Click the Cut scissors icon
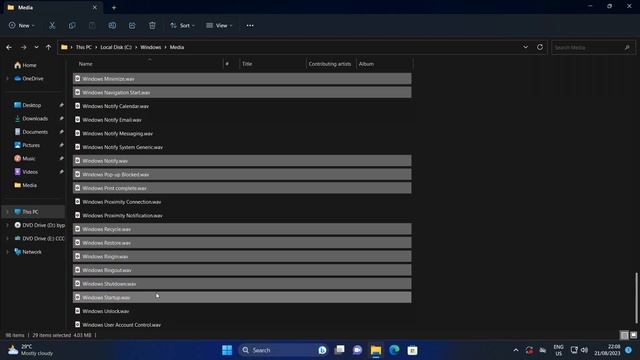 pos(52,25)
